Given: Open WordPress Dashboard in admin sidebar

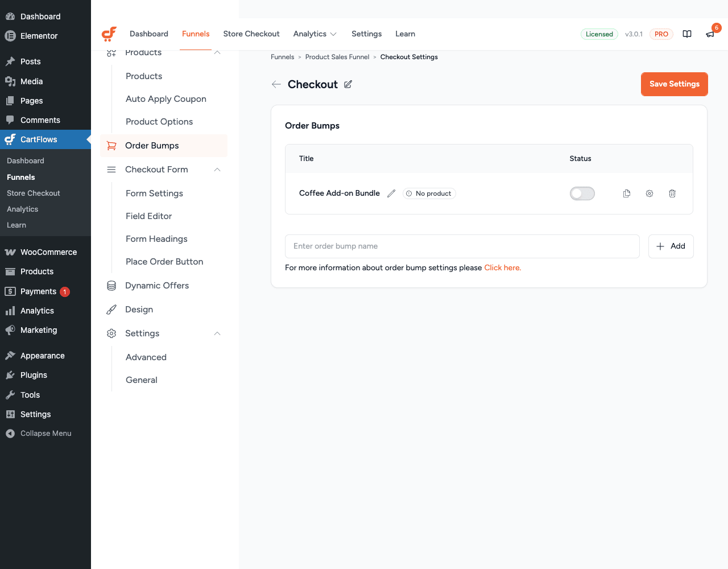Looking at the screenshot, I should [x=45, y=17].
